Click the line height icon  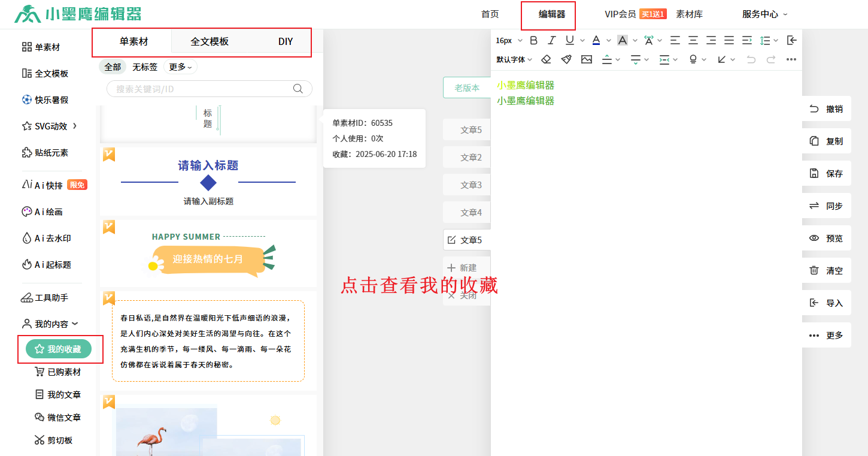click(x=765, y=40)
